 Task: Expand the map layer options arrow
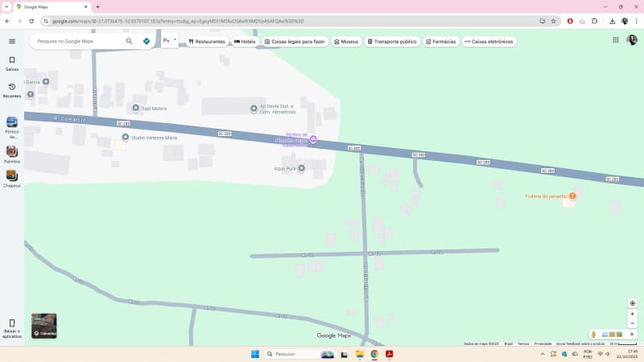(x=632, y=334)
